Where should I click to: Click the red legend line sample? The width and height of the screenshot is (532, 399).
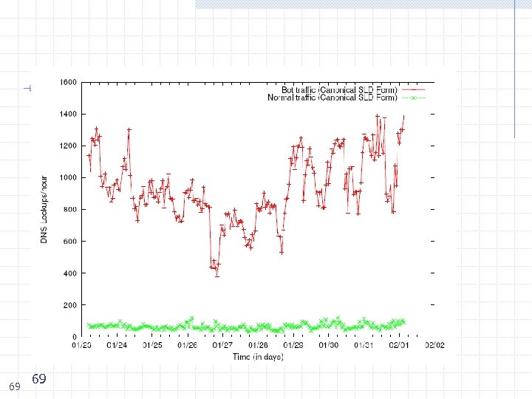point(414,89)
